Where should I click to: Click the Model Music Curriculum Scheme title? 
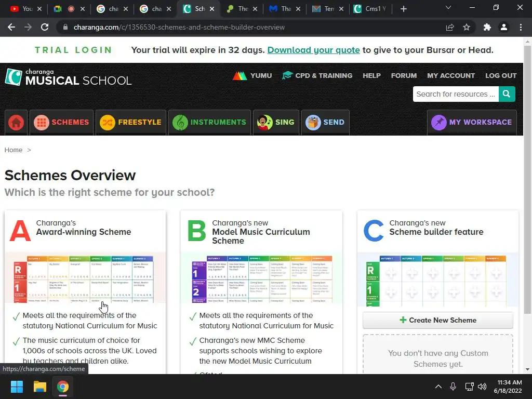point(261,236)
